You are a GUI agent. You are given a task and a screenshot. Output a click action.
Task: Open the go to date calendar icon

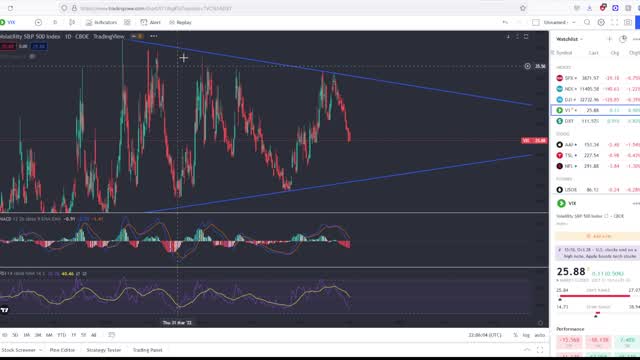(111, 335)
